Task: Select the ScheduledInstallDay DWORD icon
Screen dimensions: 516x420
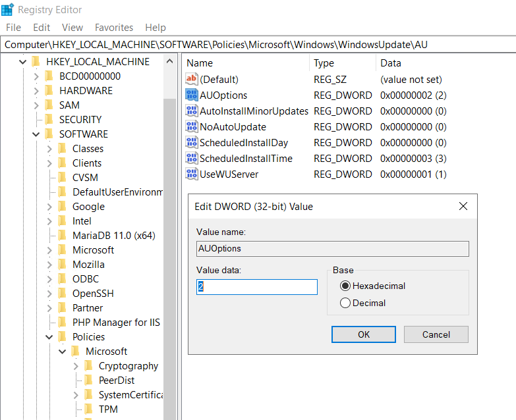Action: pyautogui.click(x=192, y=142)
